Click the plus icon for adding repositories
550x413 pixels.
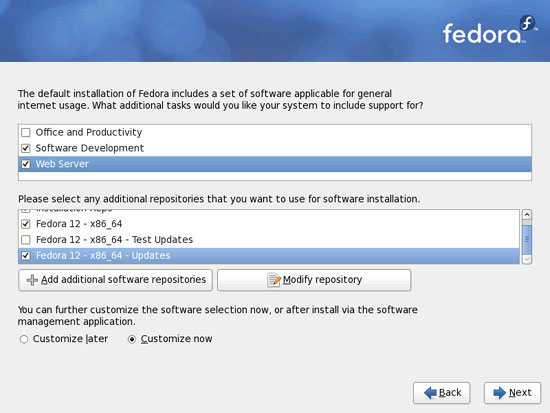(x=32, y=280)
